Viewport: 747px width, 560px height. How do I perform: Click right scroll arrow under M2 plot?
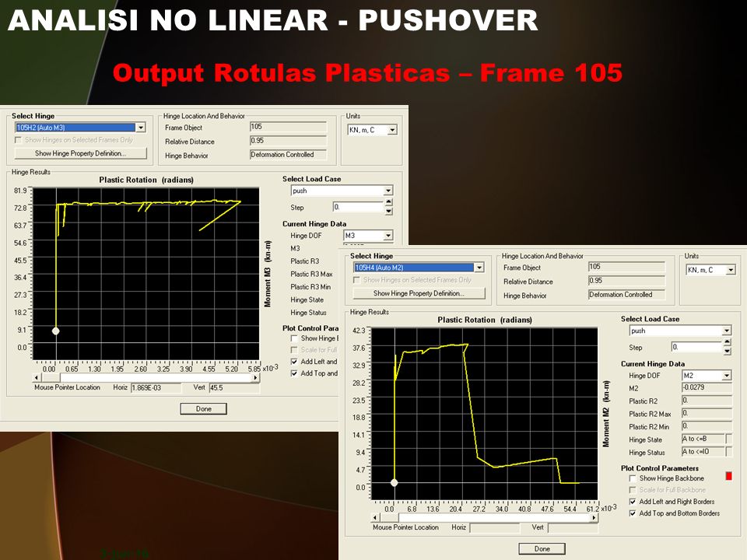[x=594, y=518]
